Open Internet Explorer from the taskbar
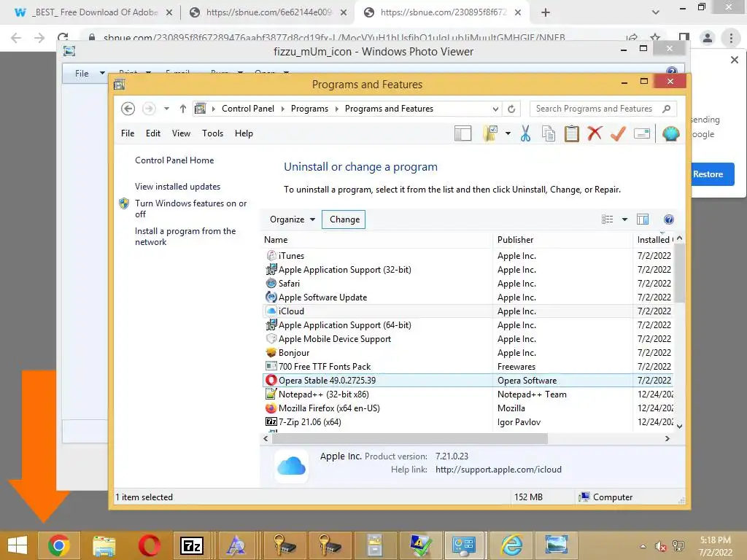This screenshot has height=560, width=747. click(x=511, y=545)
